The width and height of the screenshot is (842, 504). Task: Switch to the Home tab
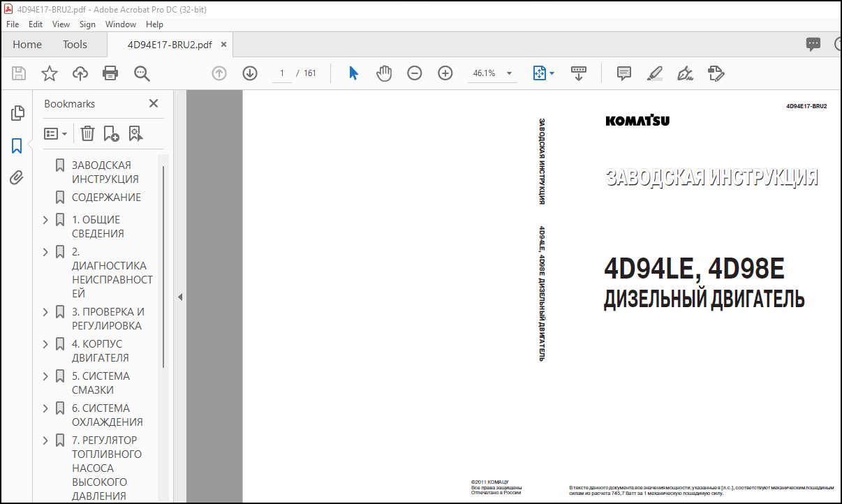tap(27, 45)
